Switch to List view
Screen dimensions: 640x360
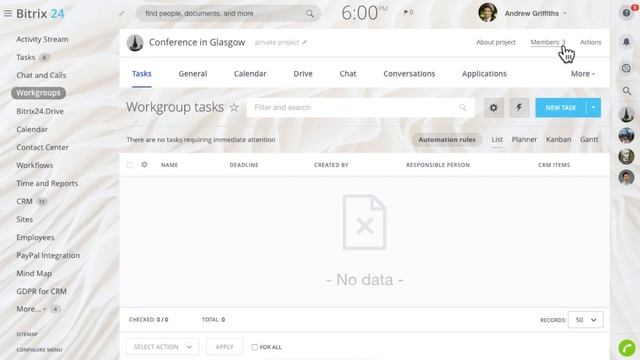[497, 140]
